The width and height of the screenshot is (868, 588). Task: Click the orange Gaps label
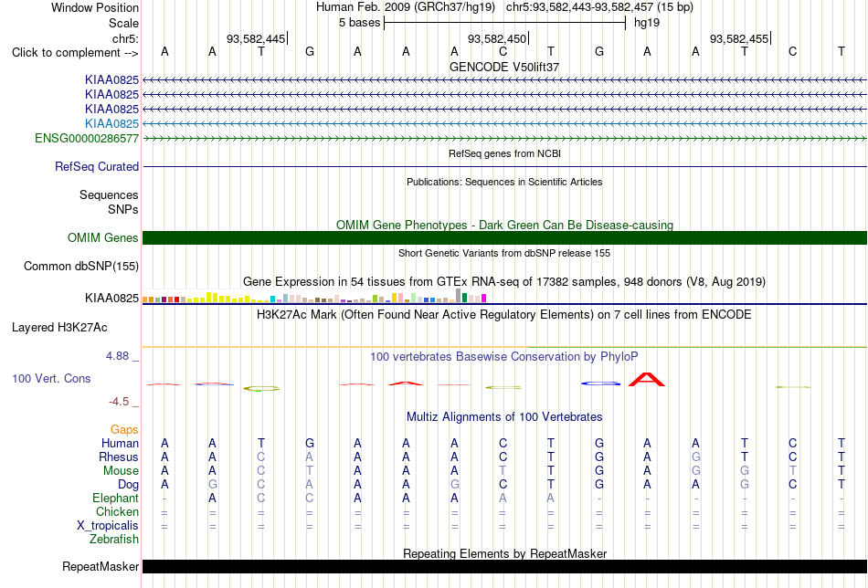[124, 430]
